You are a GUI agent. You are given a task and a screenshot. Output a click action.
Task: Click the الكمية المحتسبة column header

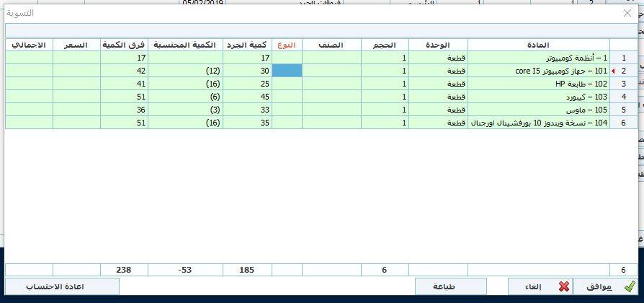[185, 45]
